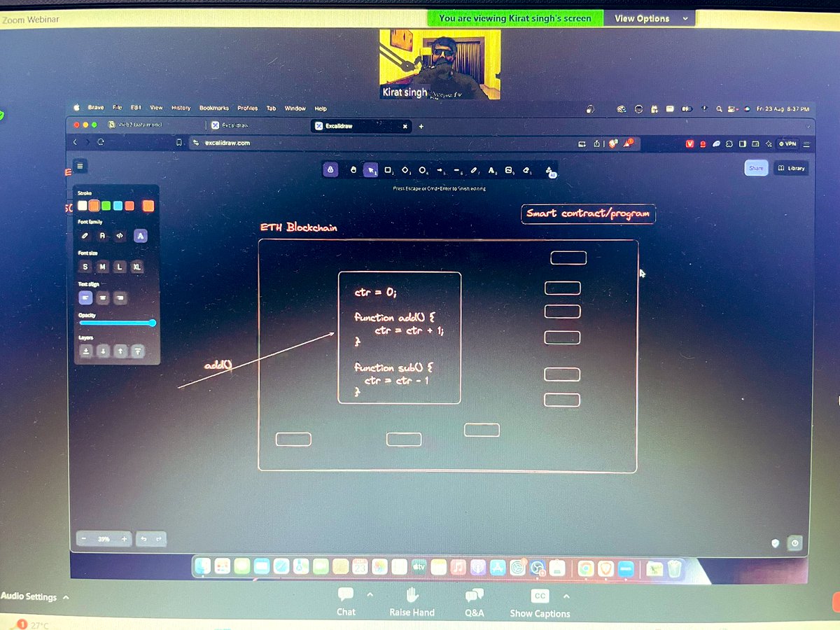This screenshot has height=630, width=840.
Task: Open the current stroke color picker
Action: pos(148,206)
